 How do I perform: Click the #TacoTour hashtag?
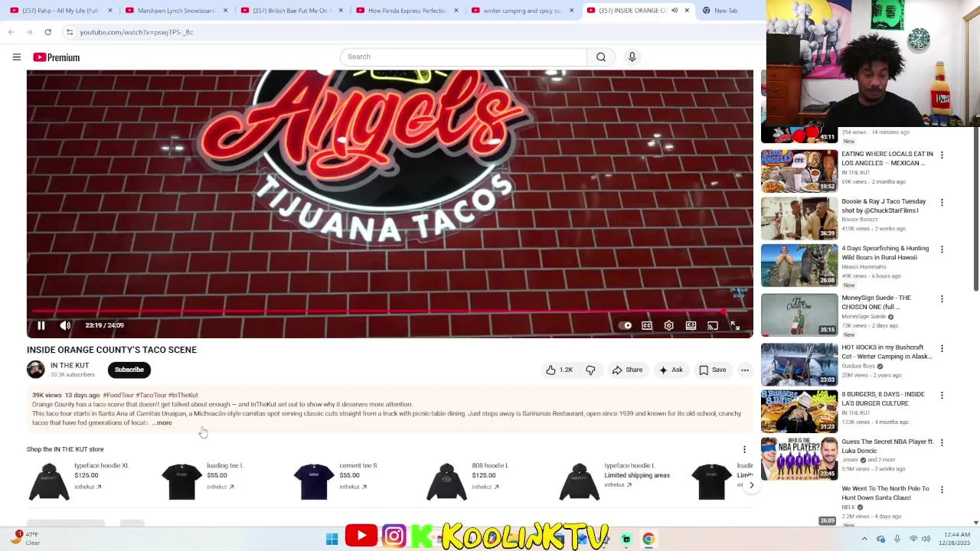(x=151, y=395)
